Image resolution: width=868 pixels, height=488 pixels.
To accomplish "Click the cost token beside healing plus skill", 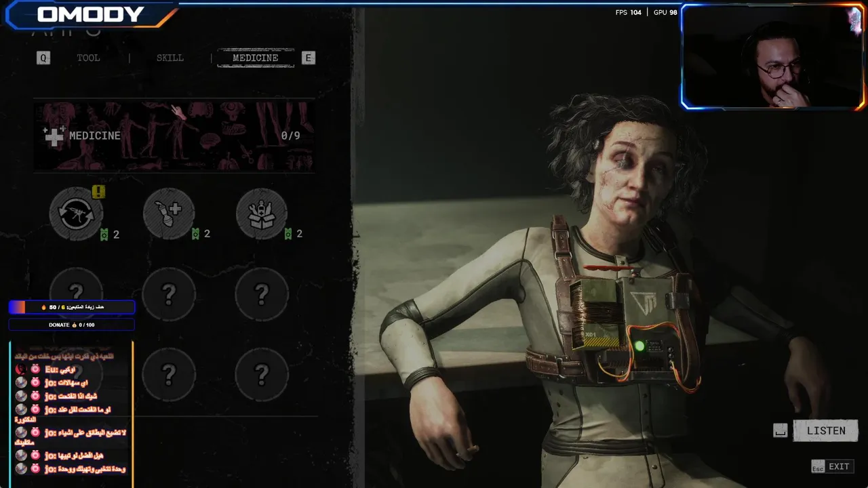I will point(195,234).
